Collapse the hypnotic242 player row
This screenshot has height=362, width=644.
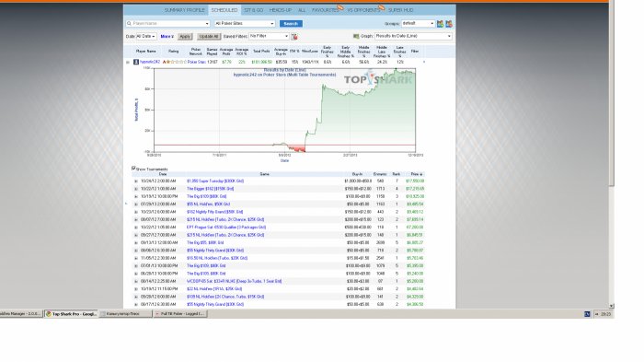[x=127, y=62]
